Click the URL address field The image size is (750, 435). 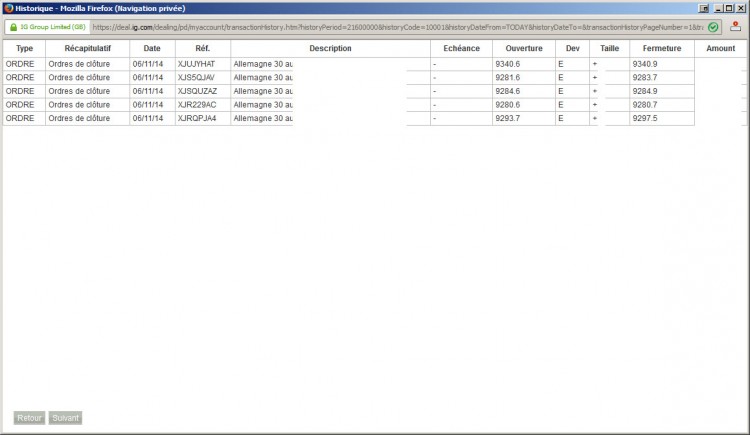398,27
